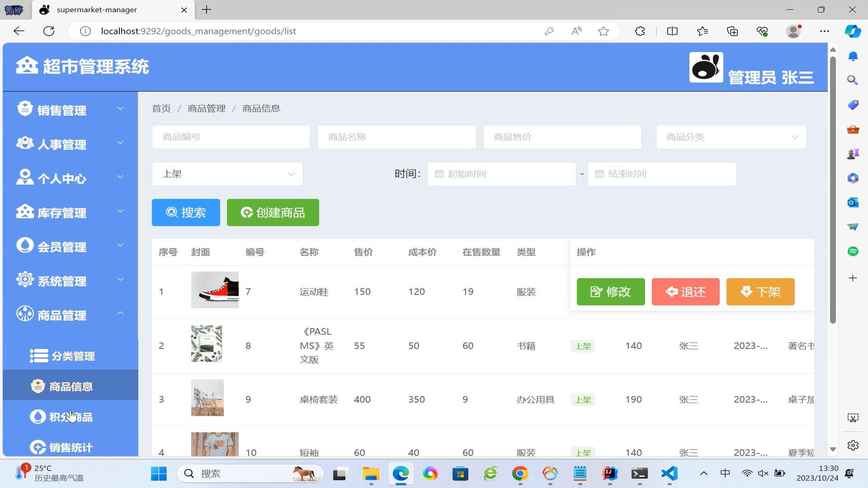Click the 搜索 search button
Screen dimensions: 868x488
click(186, 212)
